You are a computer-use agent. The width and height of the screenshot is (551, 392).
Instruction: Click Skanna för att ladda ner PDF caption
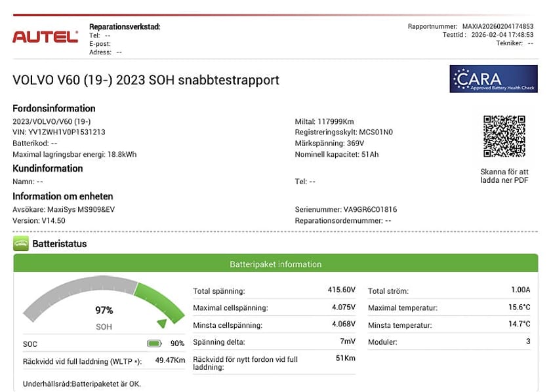point(504,176)
